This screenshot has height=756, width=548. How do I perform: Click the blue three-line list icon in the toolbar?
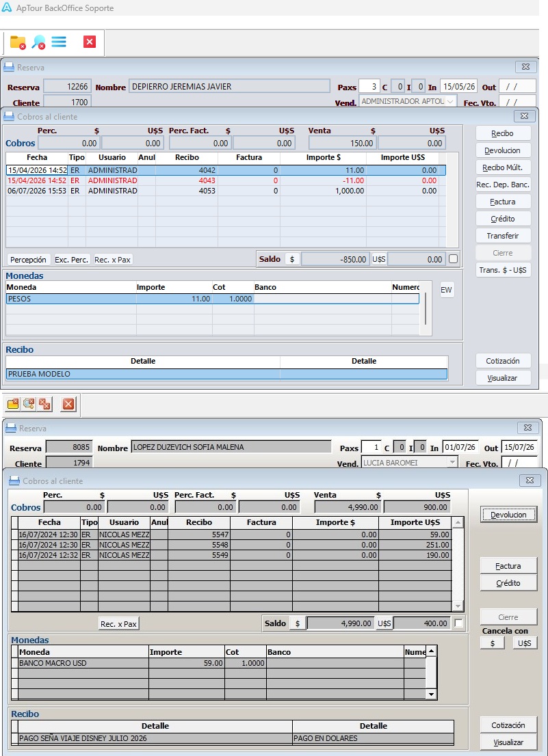click(59, 42)
